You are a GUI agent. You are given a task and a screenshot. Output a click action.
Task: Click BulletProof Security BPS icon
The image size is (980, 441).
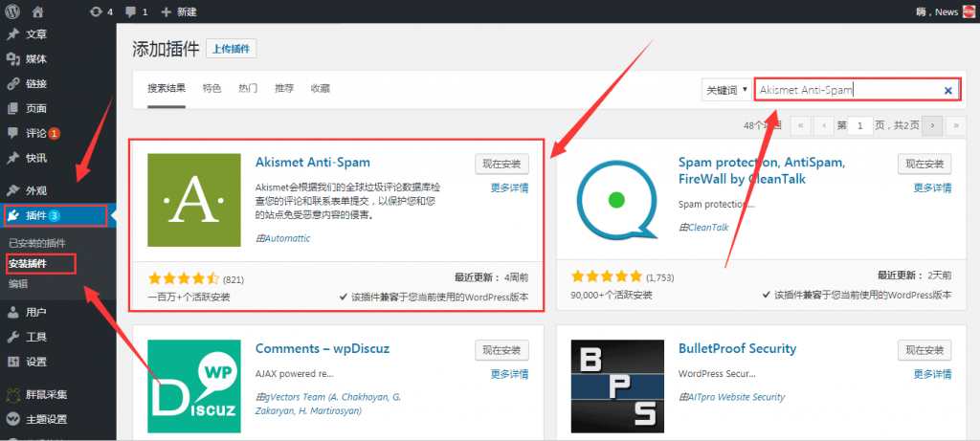[x=617, y=386]
